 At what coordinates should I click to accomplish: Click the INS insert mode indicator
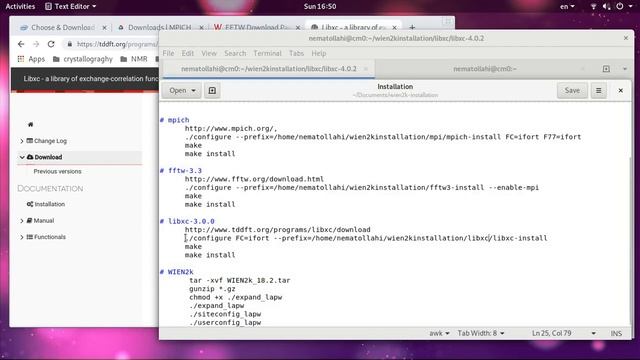coord(616,333)
